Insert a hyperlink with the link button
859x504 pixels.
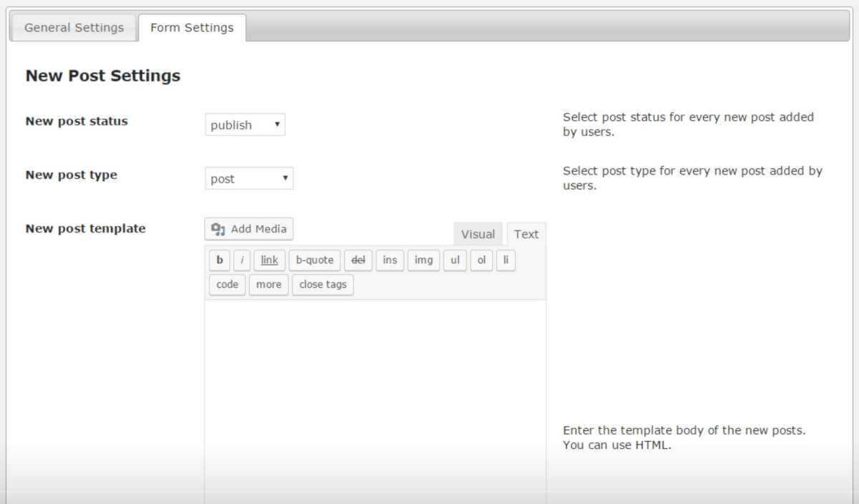(268, 260)
